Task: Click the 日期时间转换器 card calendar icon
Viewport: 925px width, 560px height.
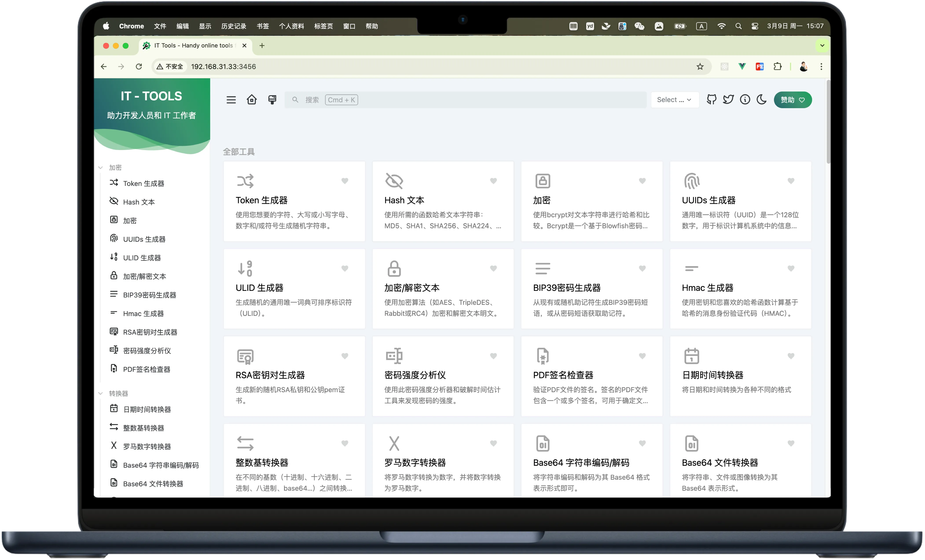Action: [x=692, y=356]
